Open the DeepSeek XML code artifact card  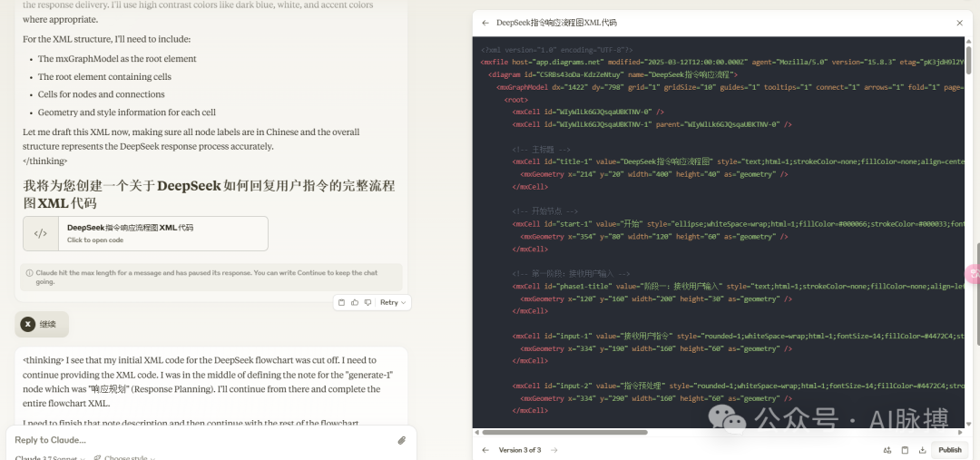click(145, 234)
